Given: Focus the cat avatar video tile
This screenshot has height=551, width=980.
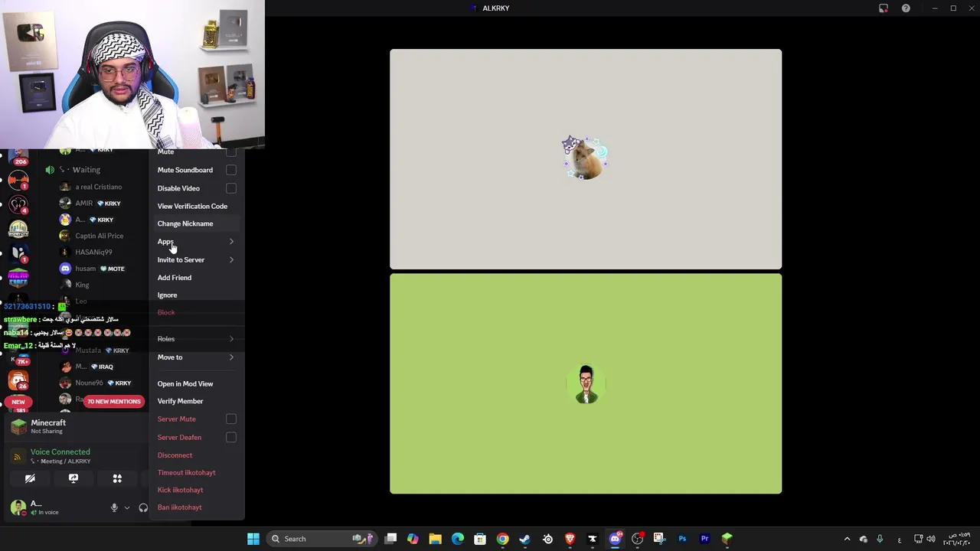Looking at the screenshot, I should pyautogui.click(x=586, y=159).
